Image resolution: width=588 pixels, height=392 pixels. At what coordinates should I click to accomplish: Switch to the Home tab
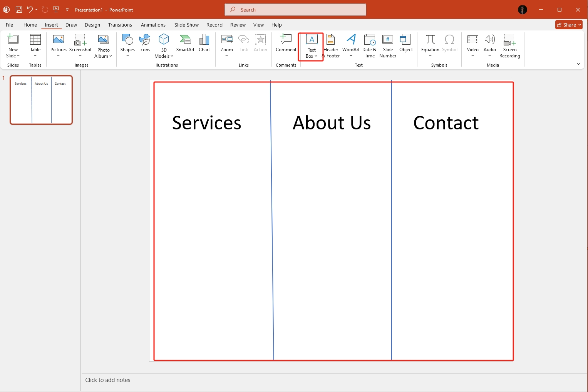pos(30,25)
